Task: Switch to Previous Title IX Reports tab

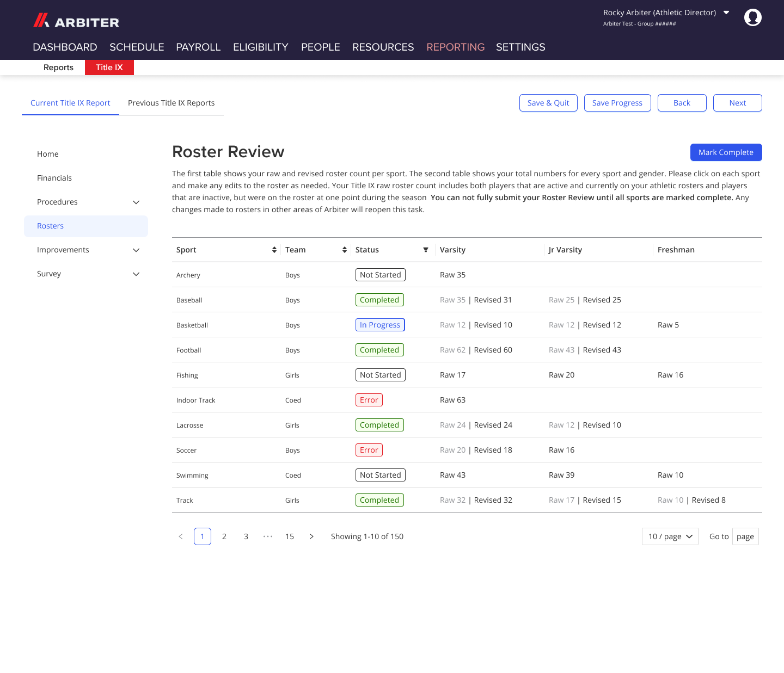Action: coord(171,103)
